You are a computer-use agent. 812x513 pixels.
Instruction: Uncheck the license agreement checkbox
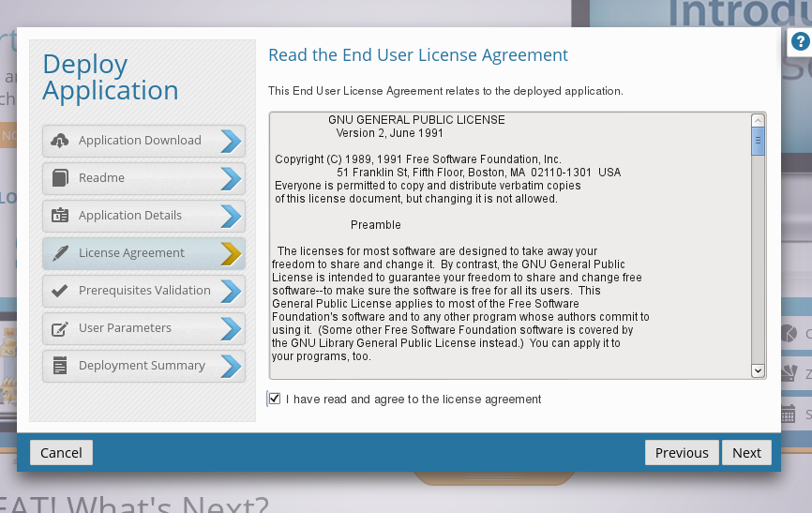tap(275, 399)
